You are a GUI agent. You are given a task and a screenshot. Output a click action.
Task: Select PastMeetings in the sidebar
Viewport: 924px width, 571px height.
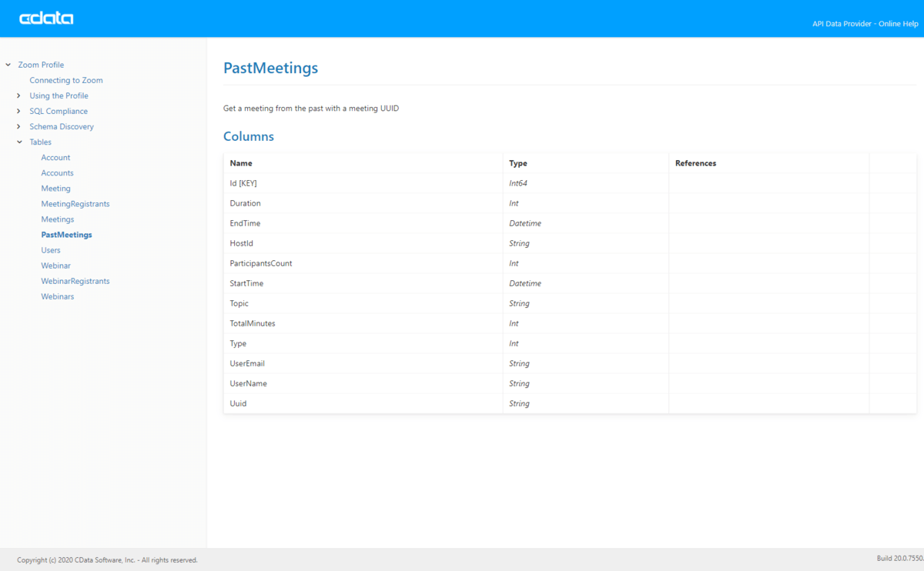tap(66, 234)
